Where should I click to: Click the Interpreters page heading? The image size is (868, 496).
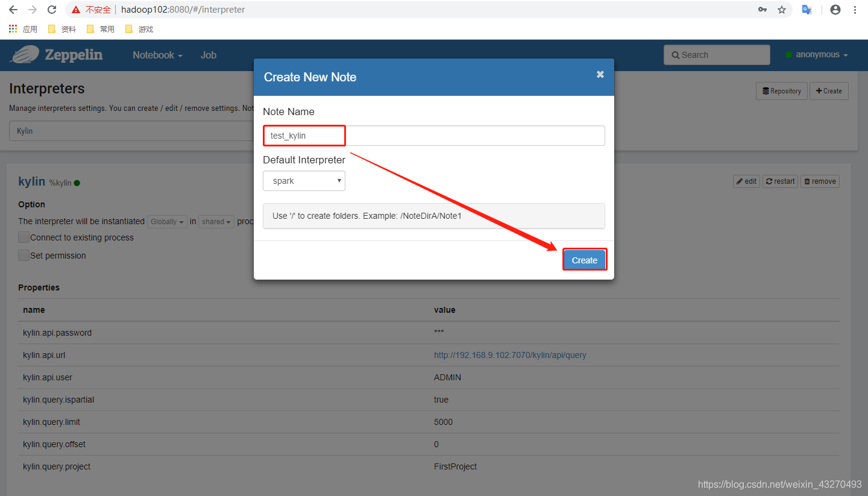(x=47, y=89)
